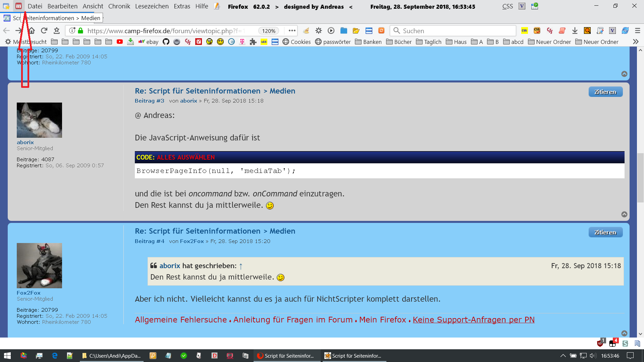Click the Telekom bookmark icon
This screenshot has height=362, width=644.
(242, 42)
